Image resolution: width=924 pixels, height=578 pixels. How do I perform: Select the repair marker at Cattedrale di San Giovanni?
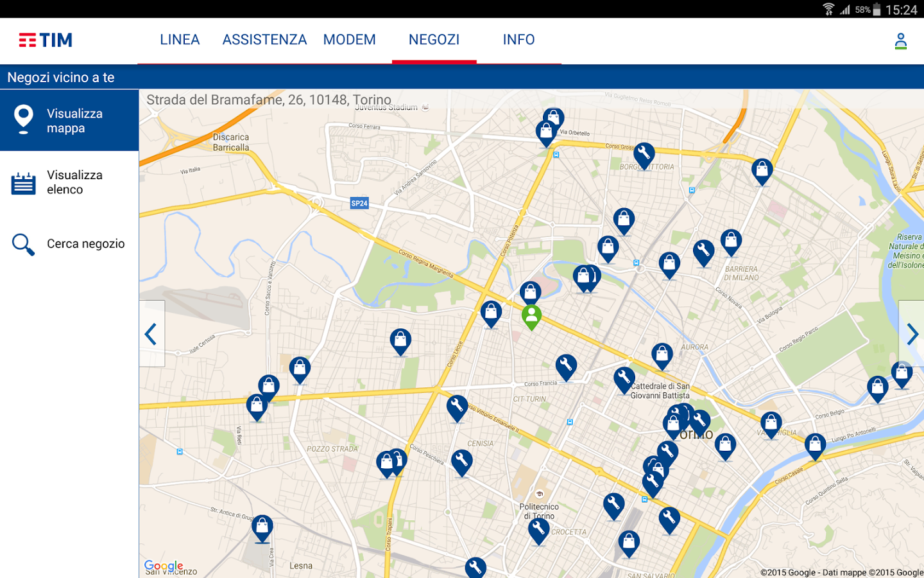[624, 380]
